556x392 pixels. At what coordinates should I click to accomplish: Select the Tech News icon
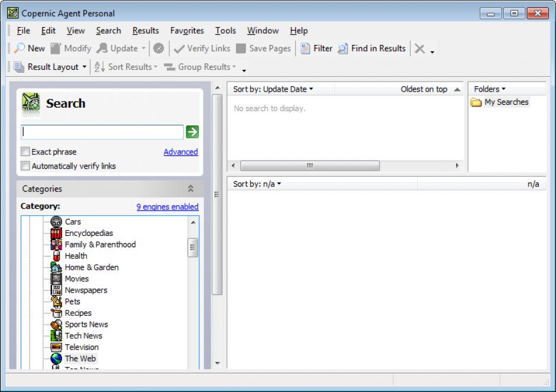[56, 335]
